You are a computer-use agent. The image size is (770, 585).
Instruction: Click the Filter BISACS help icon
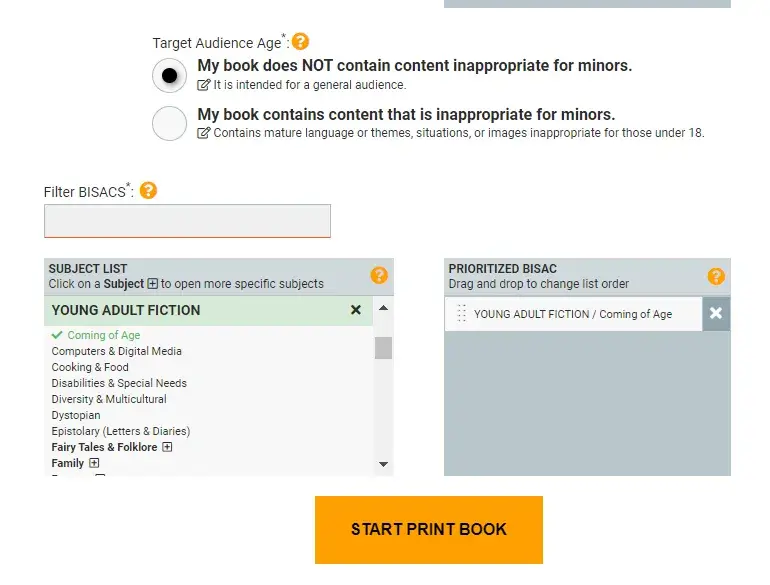coord(148,190)
